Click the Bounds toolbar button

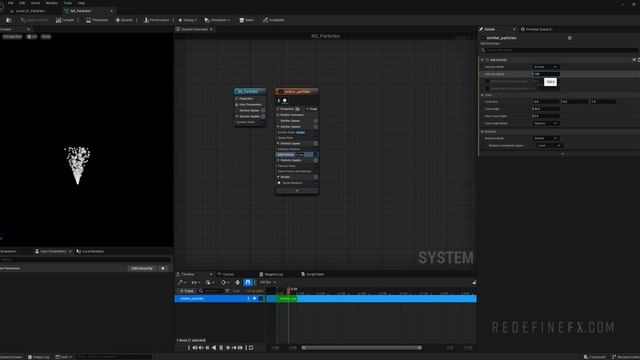pos(124,20)
